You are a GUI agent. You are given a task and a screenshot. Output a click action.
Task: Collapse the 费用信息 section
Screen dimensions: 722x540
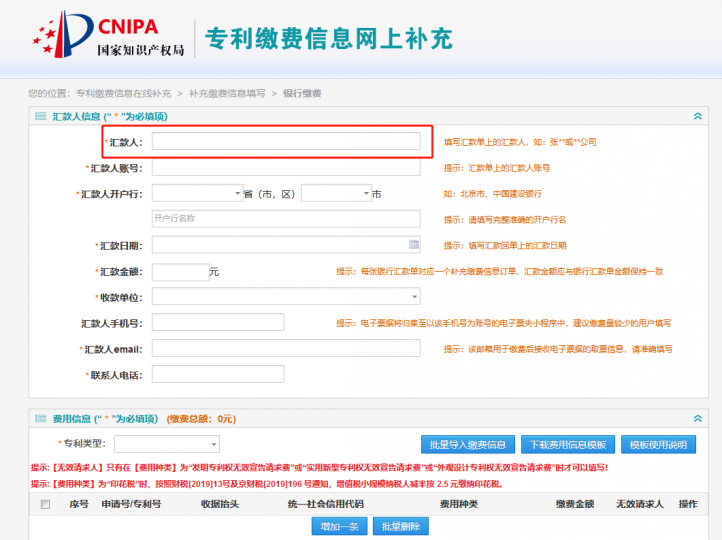pos(698,418)
